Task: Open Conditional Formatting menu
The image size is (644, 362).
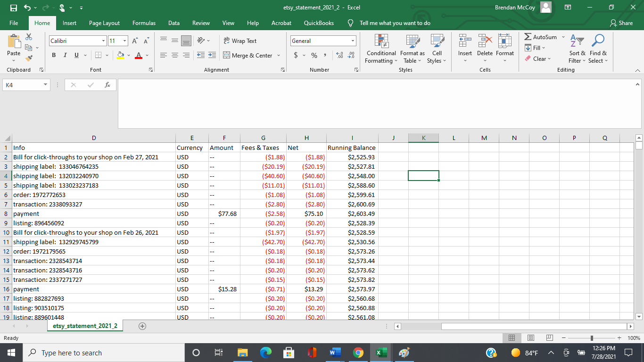Action: [x=381, y=48]
